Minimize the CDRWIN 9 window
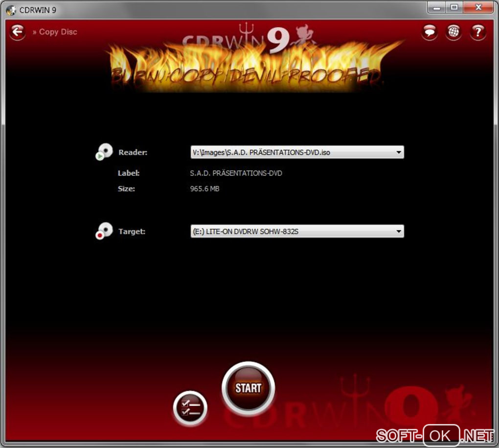The height and width of the screenshot is (448, 499). pos(436,8)
